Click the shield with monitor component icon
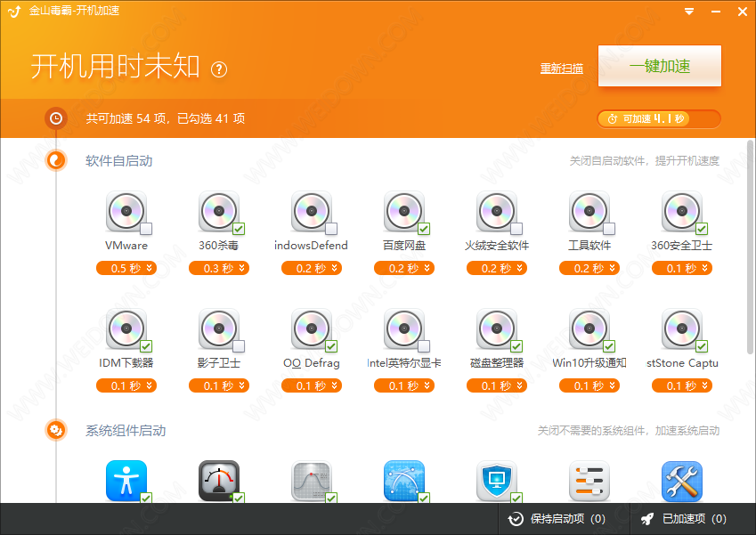Image resolution: width=756 pixels, height=535 pixels. click(497, 481)
